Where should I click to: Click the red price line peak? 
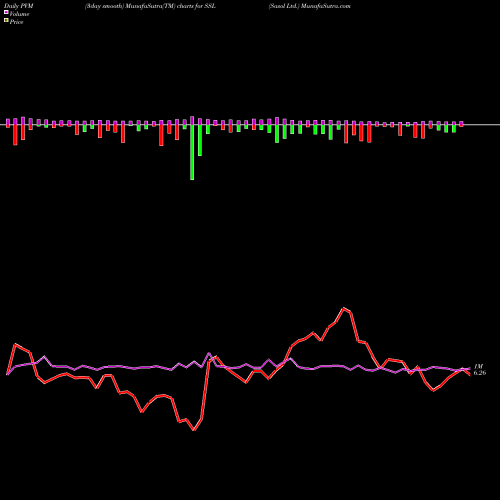click(x=344, y=308)
